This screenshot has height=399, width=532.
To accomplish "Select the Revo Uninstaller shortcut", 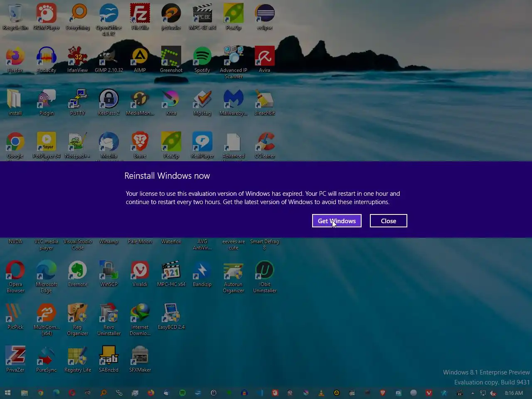I will click(109, 320).
